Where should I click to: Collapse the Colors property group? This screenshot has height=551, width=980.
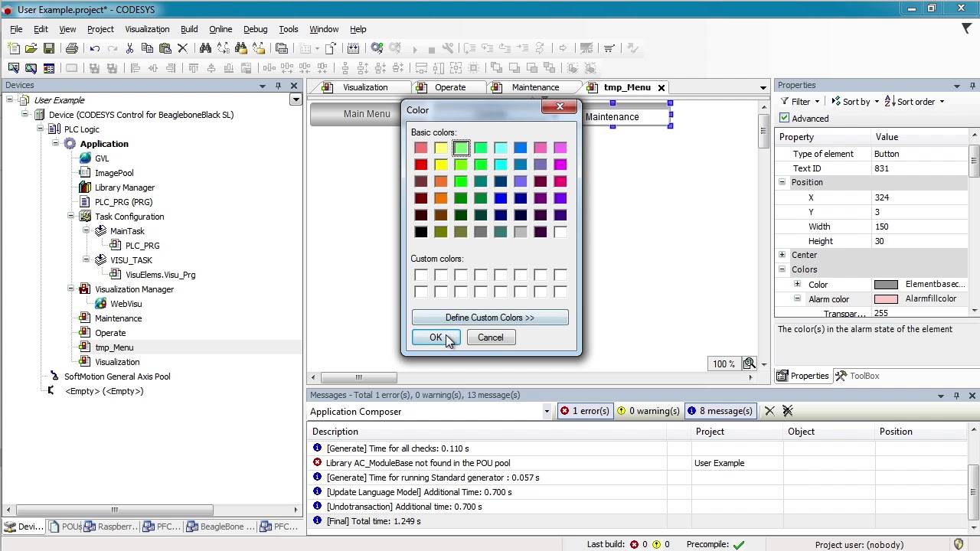point(782,269)
